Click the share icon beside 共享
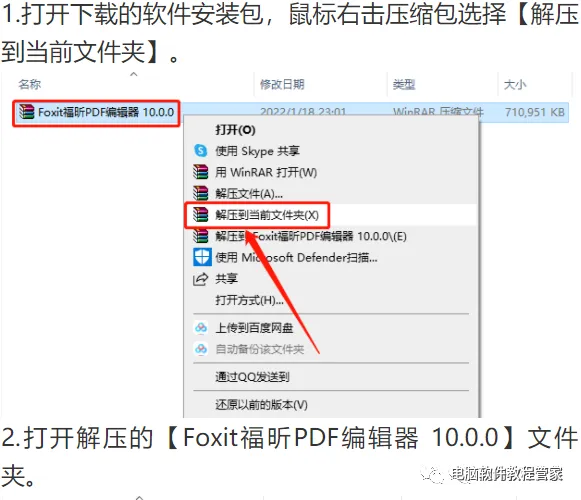Image resolution: width=581 pixels, height=500 pixels. pyautogui.click(x=200, y=279)
